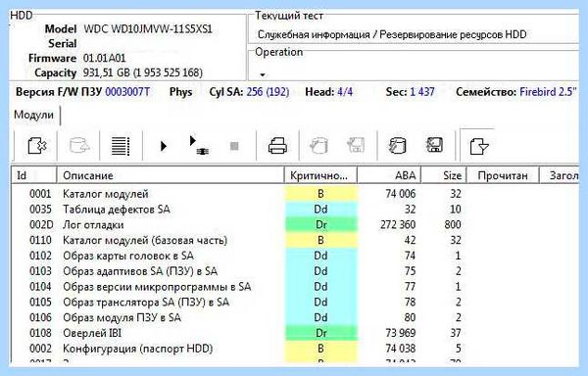Click the striped list view toolbar icon
588x376 pixels.
click(121, 146)
